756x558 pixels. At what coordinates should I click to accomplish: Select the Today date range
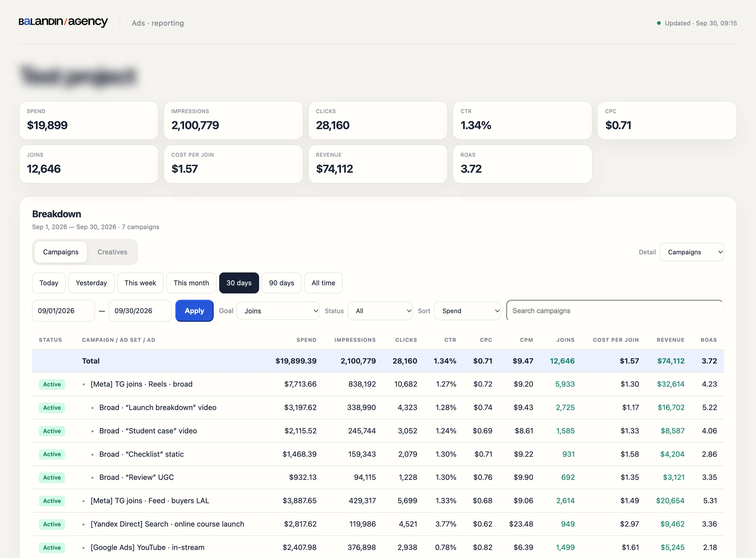(49, 283)
